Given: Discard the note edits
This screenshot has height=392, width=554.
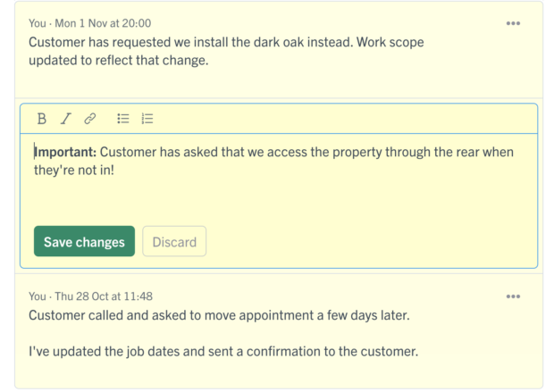Looking at the screenshot, I should click(x=174, y=241).
